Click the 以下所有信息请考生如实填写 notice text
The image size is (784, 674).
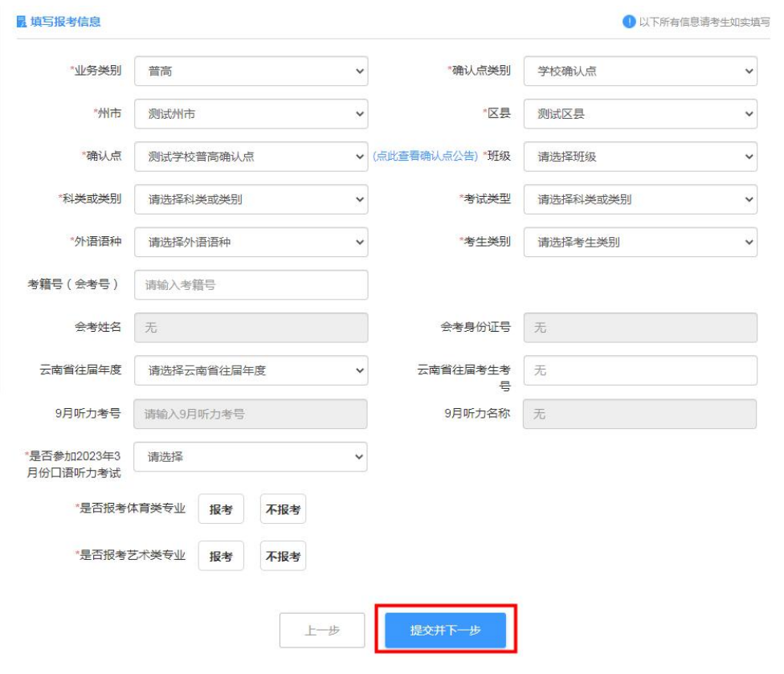pyautogui.click(x=704, y=22)
